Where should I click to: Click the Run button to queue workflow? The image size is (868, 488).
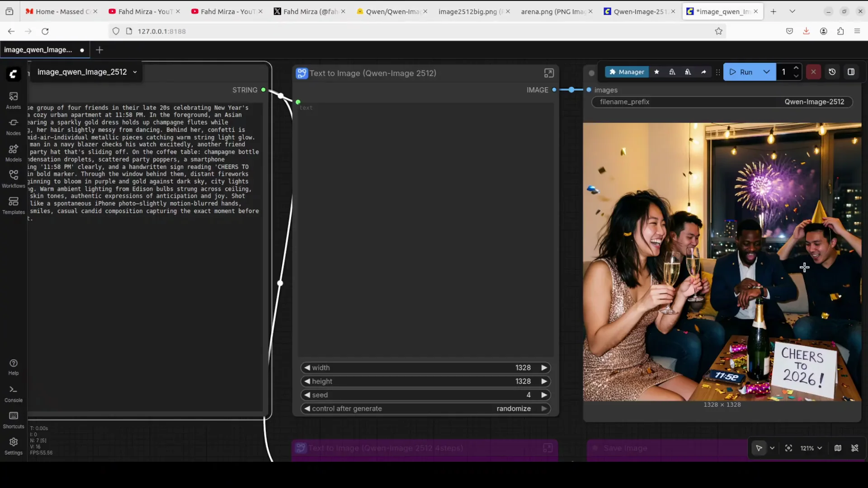click(744, 72)
